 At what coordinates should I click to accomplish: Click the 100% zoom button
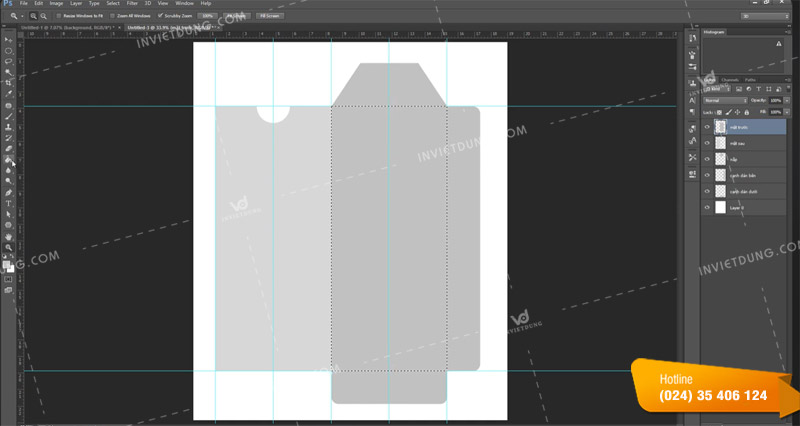[206, 16]
